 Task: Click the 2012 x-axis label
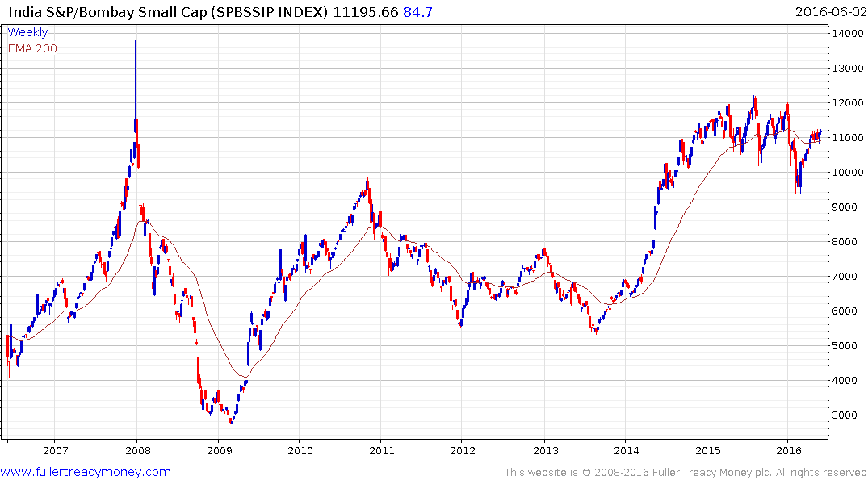[x=463, y=450]
